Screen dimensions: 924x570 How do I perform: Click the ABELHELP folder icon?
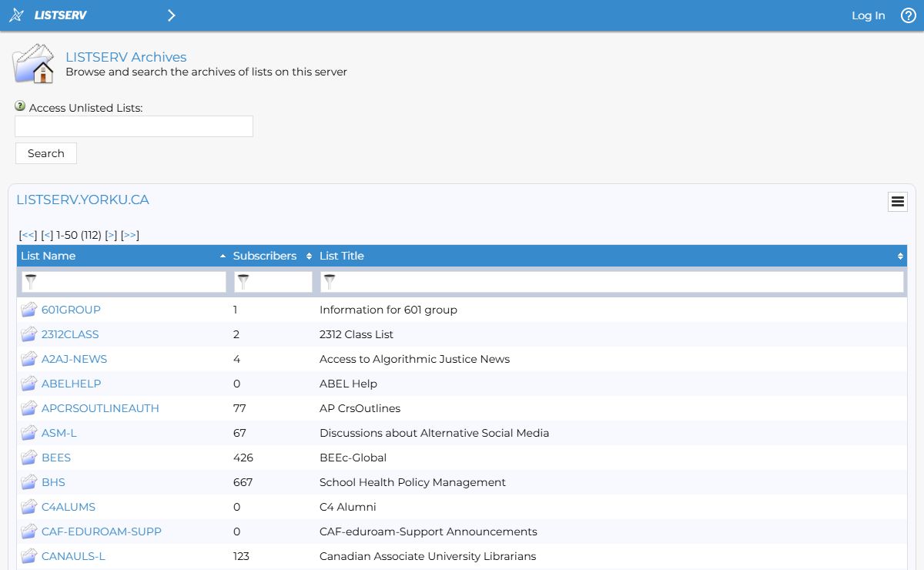[x=29, y=384]
